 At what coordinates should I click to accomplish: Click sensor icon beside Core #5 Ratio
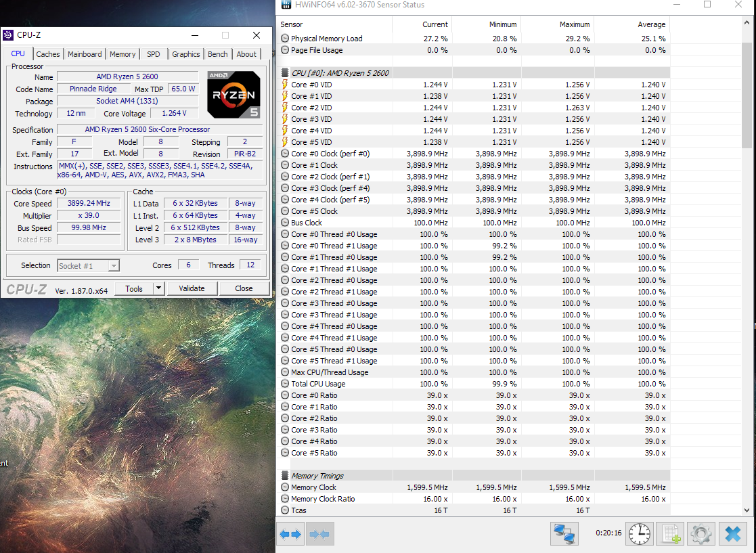[x=285, y=452]
